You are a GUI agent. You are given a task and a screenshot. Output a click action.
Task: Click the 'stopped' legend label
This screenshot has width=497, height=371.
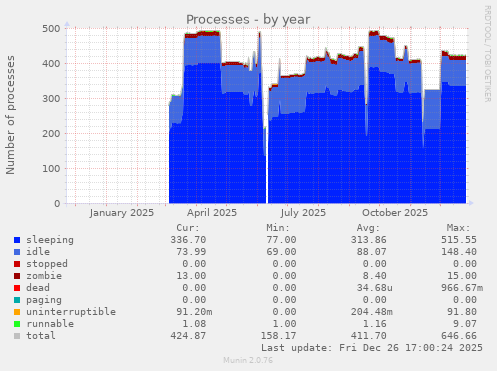(47, 264)
